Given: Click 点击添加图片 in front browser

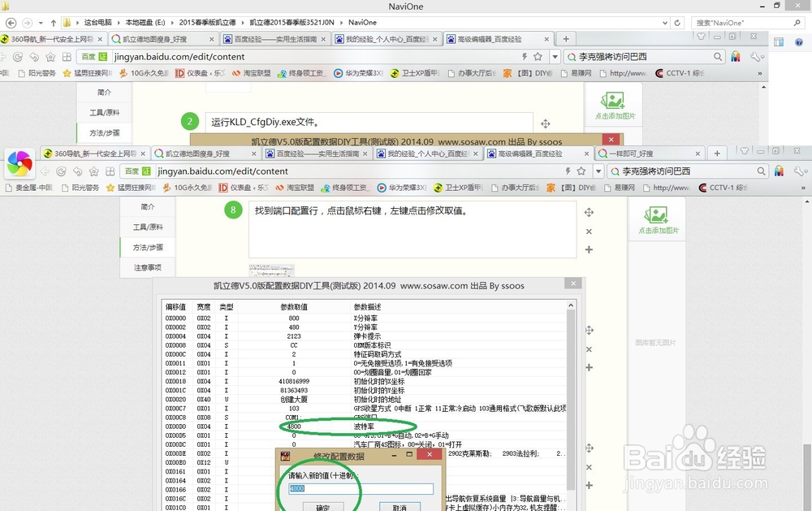Looking at the screenshot, I should [x=658, y=221].
